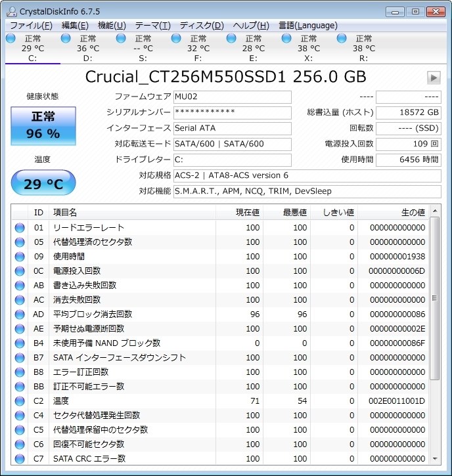Viewport: 452px width, 476px height.
Task: Click status icon of C6 回復不可能セクタ数 row
Action: pos(20,444)
